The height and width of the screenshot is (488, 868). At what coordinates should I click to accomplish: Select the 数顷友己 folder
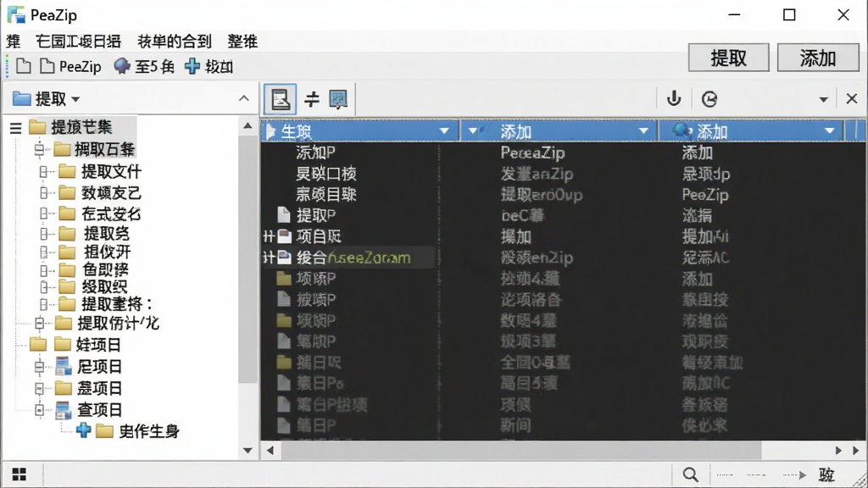111,192
